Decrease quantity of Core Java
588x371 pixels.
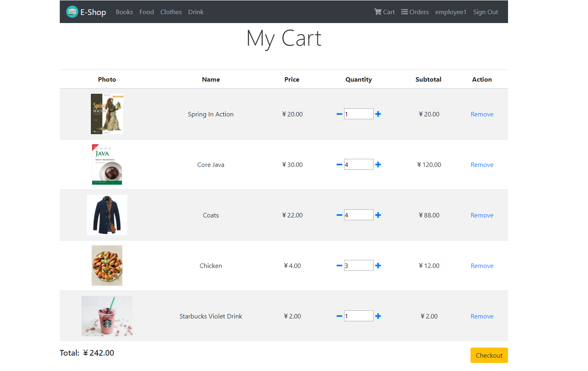(x=339, y=164)
